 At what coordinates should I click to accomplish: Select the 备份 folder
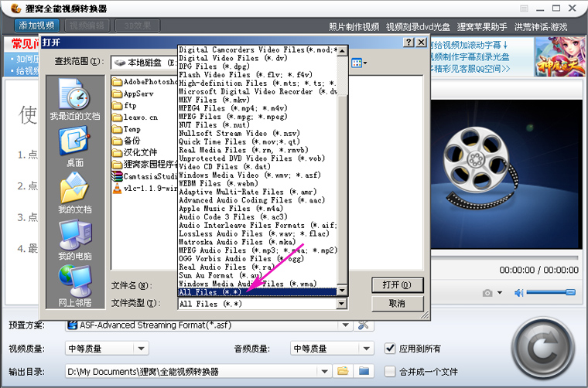(x=127, y=141)
